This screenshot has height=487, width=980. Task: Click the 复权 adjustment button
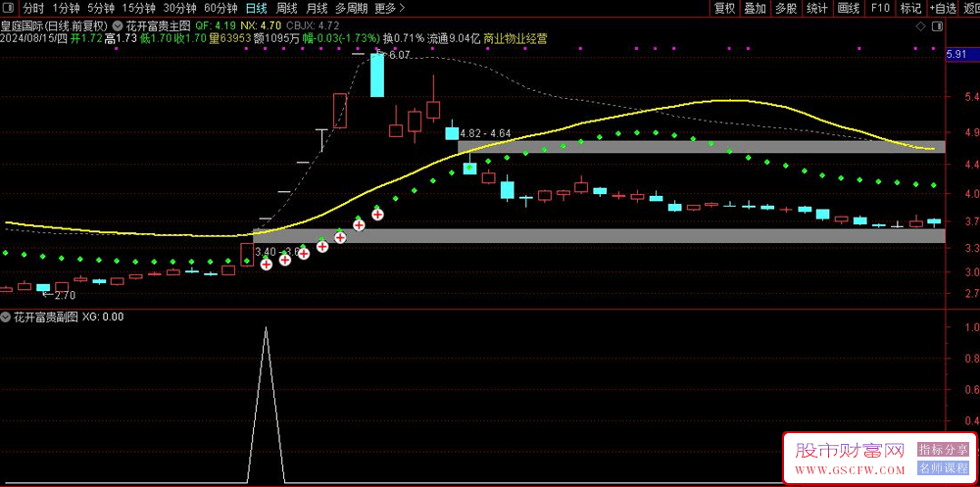pos(724,8)
